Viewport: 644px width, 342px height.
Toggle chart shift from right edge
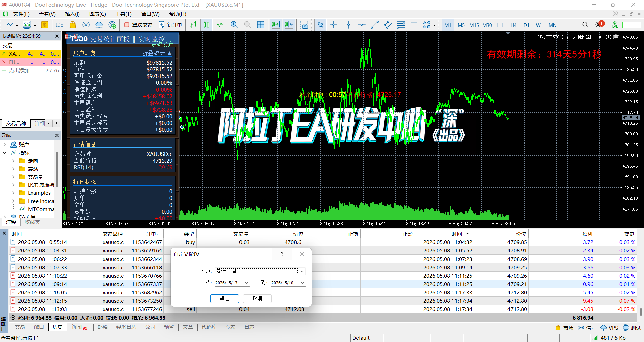tap(289, 25)
